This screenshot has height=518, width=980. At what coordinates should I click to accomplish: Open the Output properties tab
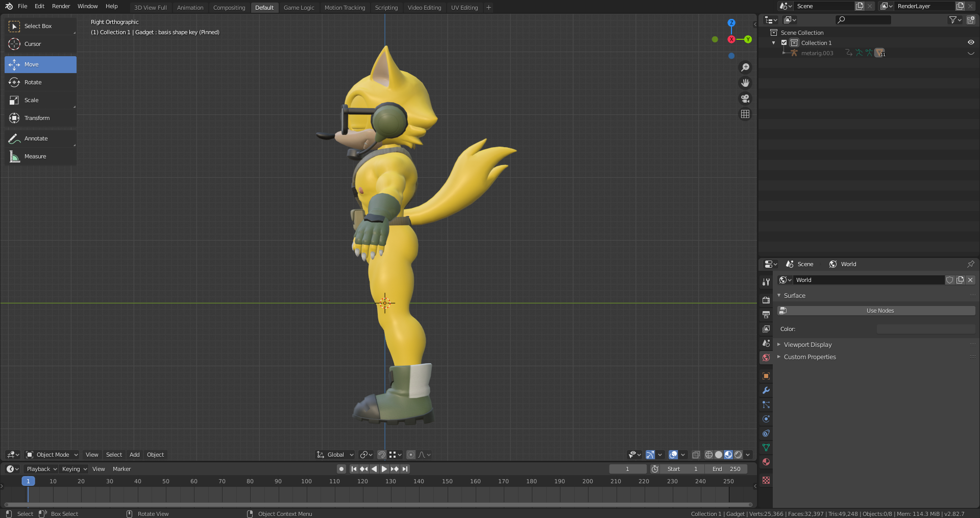pyautogui.click(x=766, y=315)
